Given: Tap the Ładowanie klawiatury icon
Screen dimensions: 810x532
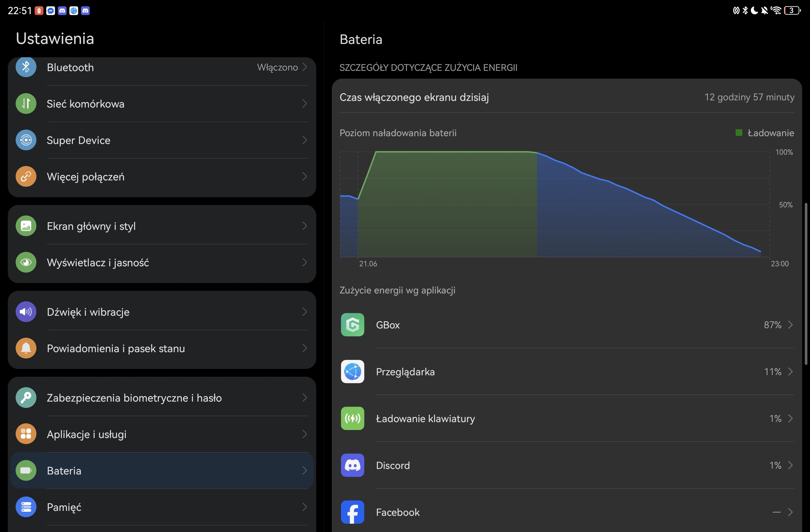Looking at the screenshot, I should [x=352, y=418].
